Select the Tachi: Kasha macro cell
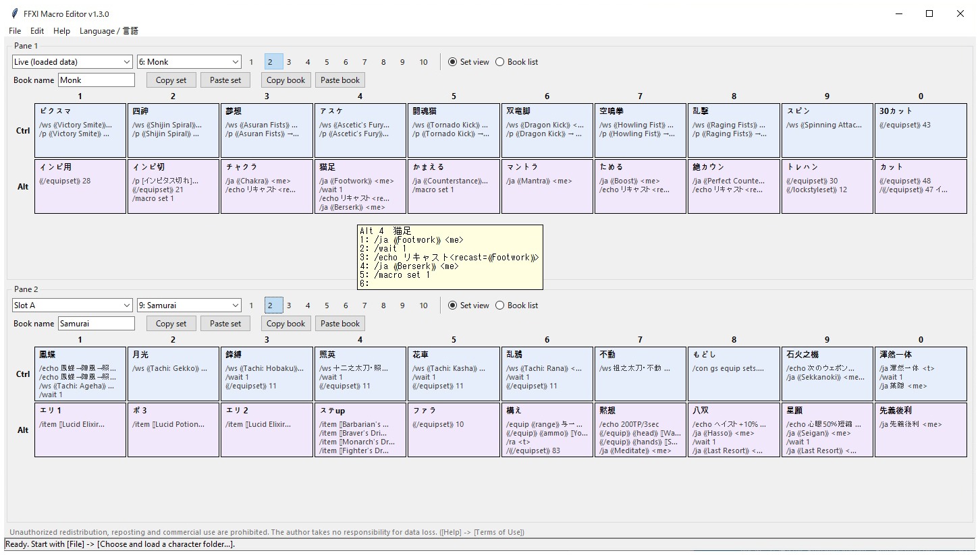This screenshot has height=555, width=980. pyautogui.click(x=454, y=374)
